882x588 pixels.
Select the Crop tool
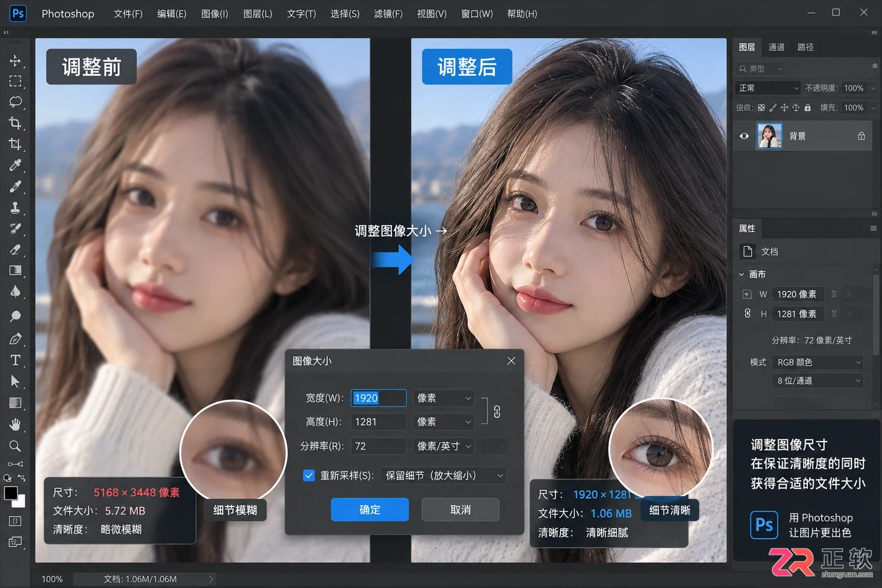click(x=15, y=123)
